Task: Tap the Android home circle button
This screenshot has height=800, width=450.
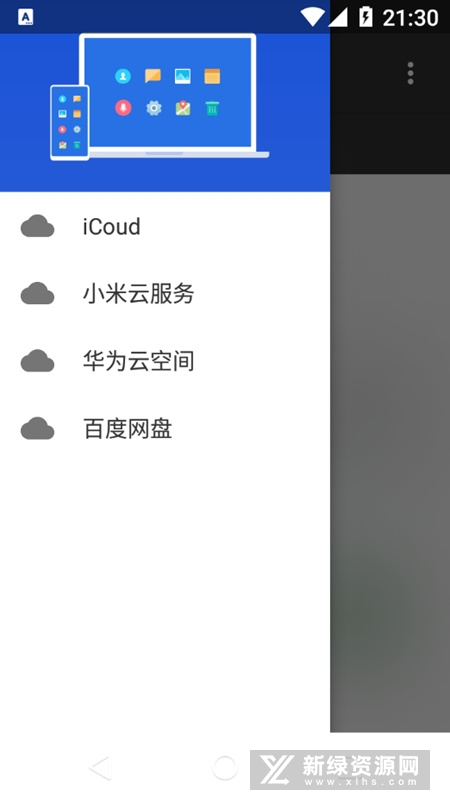Action: (x=224, y=767)
